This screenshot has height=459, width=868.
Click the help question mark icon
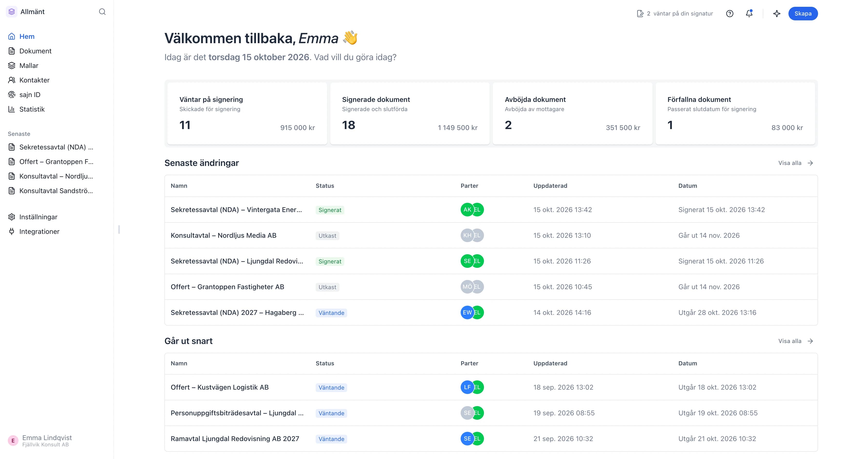(730, 14)
